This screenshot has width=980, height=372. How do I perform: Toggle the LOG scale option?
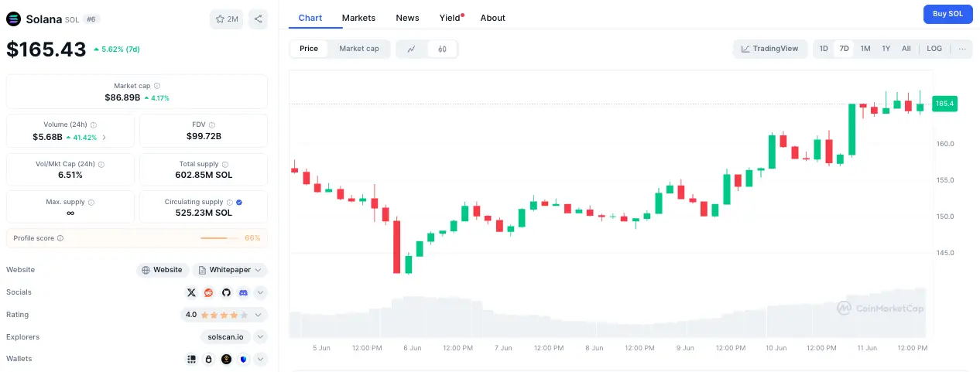pyautogui.click(x=934, y=49)
